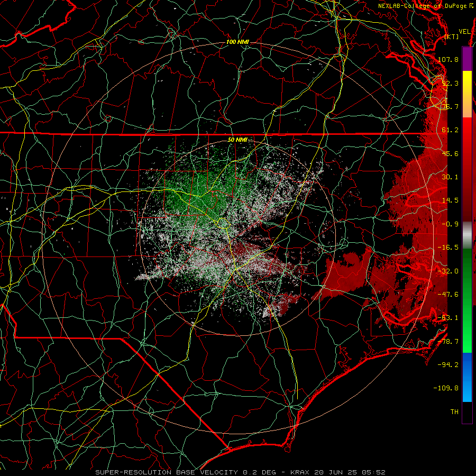Click the blue segment of the color bar
The height and width of the screenshot is (476, 476).
pyautogui.click(x=467, y=377)
